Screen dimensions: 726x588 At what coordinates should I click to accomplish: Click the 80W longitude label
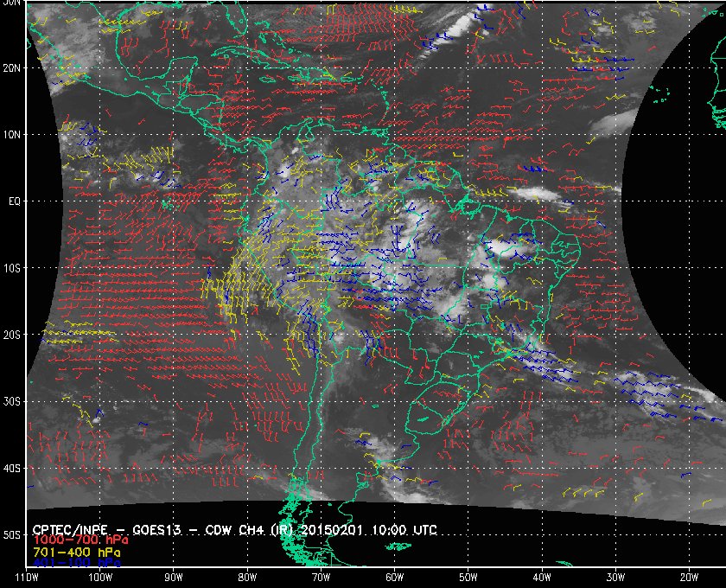tap(247, 578)
